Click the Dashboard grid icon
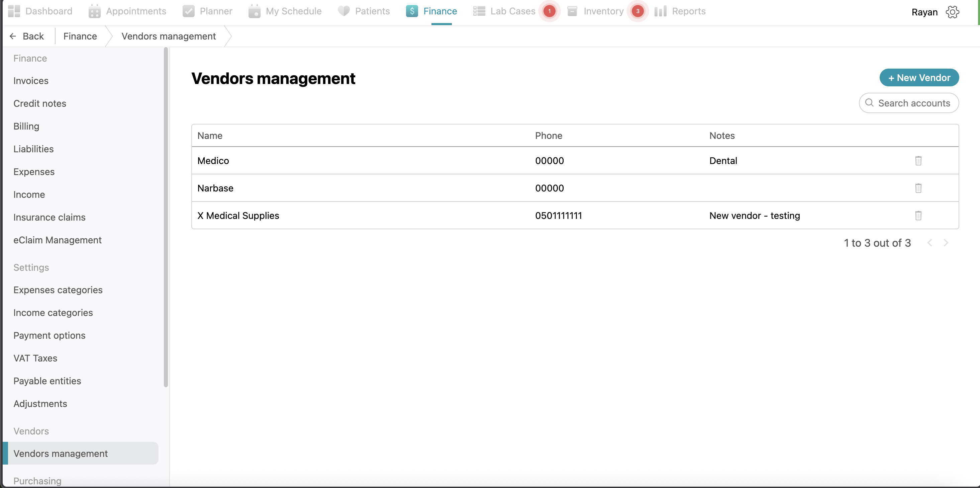This screenshot has width=980, height=488. (14, 11)
